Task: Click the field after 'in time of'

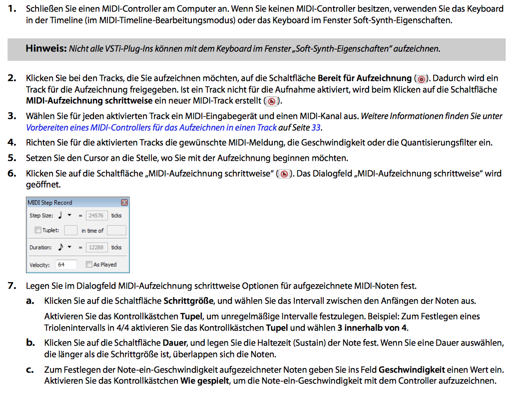Action: (x=116, y=230)
